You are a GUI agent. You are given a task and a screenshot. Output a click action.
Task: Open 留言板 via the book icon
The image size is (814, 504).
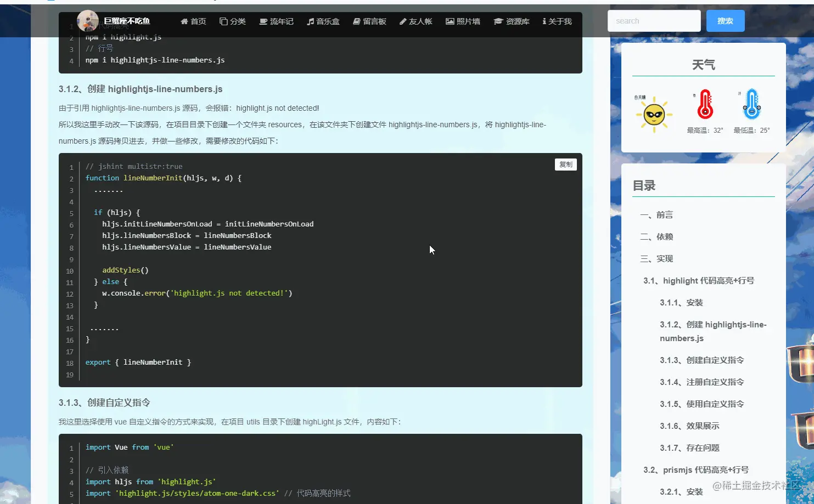357,21
